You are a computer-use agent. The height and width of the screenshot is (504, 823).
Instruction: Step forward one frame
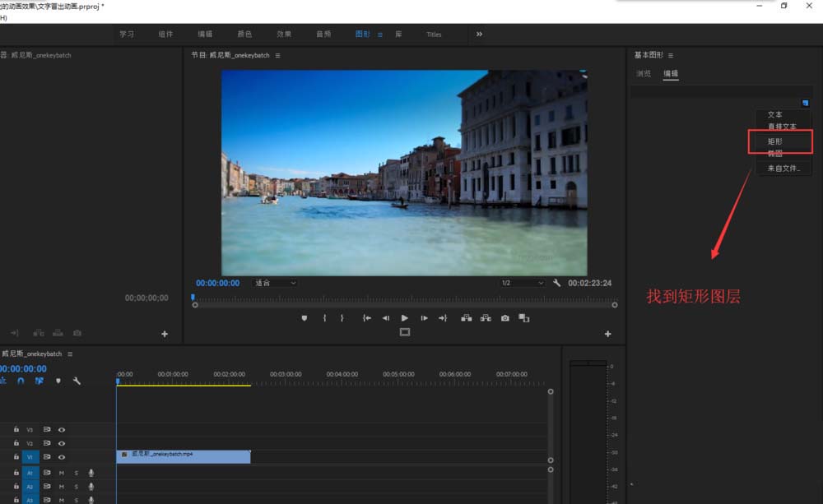coord(424,318)
